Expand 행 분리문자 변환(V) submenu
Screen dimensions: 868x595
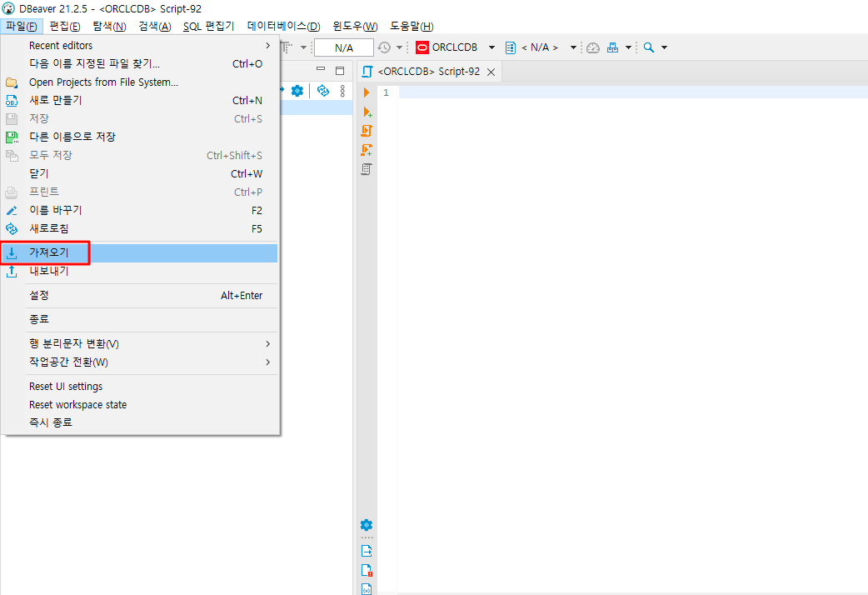[268, 343]
